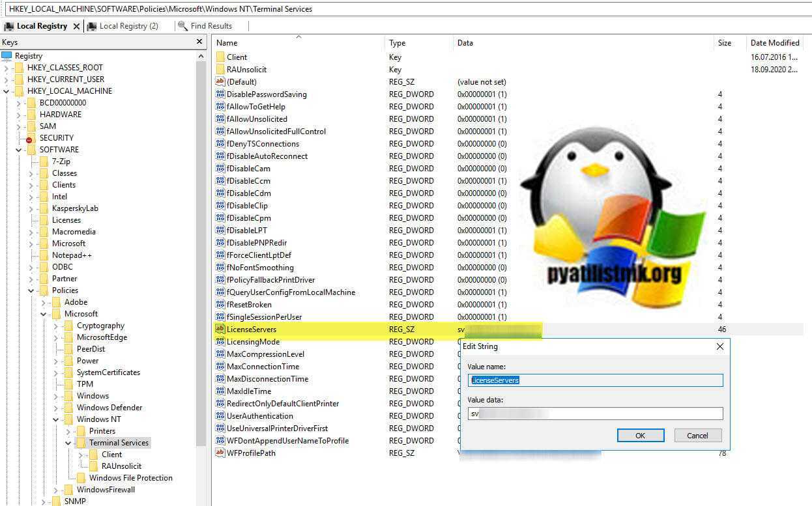Cancel the Edit String dialog
Image resolution: width=812 pixels, height=506 pixels.
[697, 436]
